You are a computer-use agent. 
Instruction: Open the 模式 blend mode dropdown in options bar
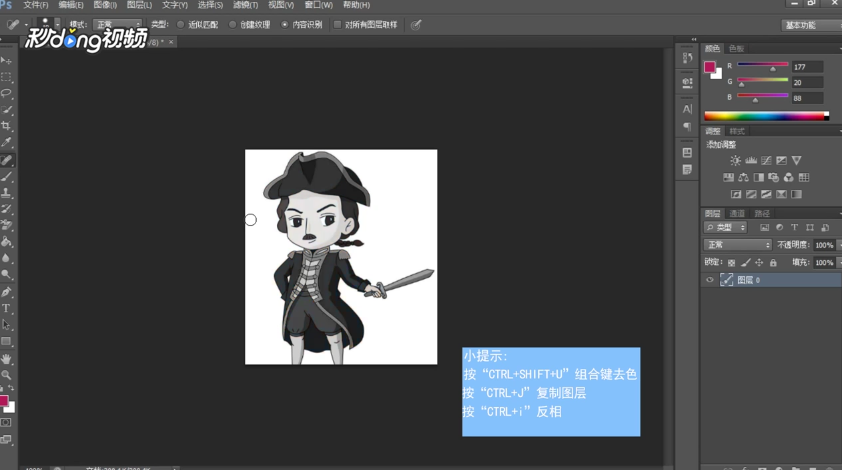click(x=118, y=25)
